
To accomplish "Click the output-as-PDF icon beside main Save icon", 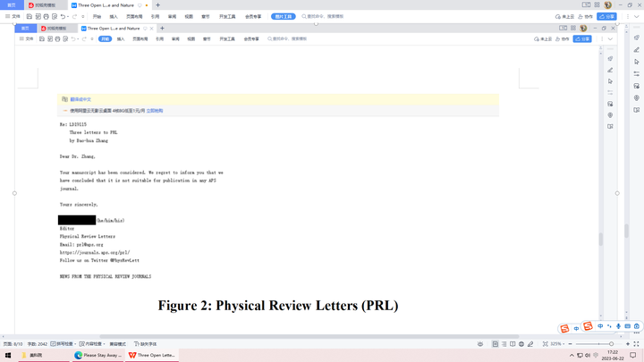I will click(x=38, y=16).
